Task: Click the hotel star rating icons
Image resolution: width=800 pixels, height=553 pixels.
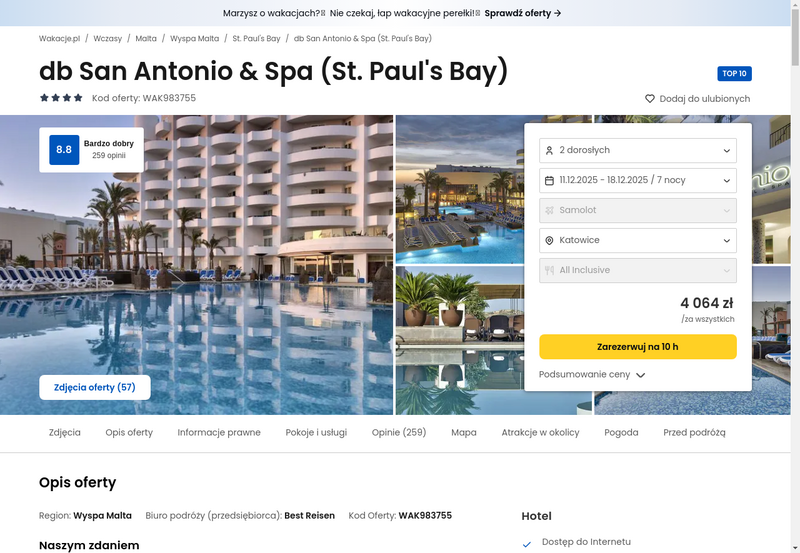Action: pyautogui.click(x=61, y=98)
